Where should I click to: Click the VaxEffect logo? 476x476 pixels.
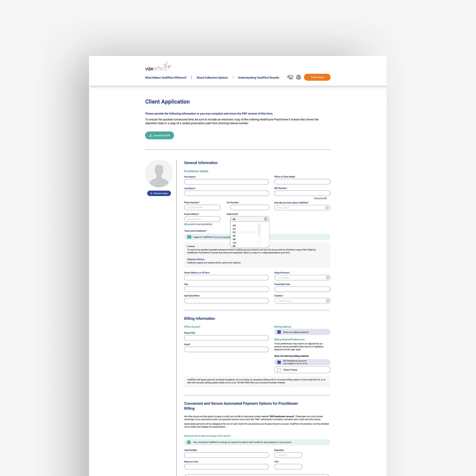158,67
